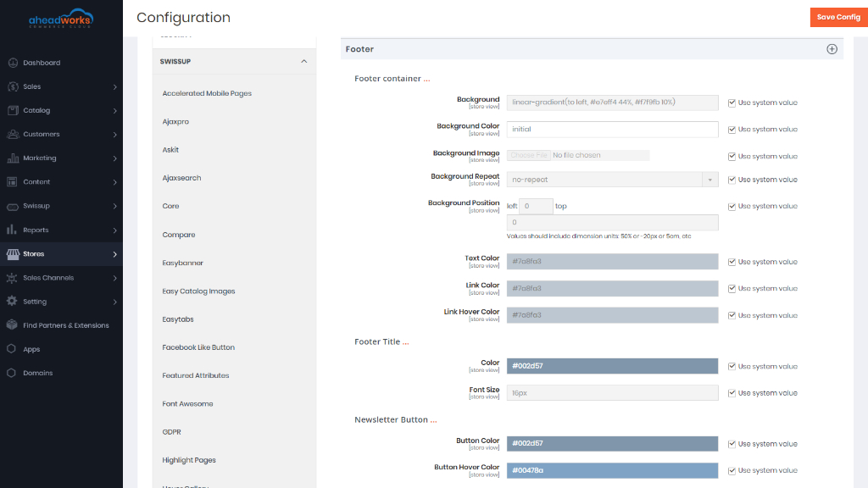Click the Background Color input field
Screen dimensions: 868x488
[612, 129]
